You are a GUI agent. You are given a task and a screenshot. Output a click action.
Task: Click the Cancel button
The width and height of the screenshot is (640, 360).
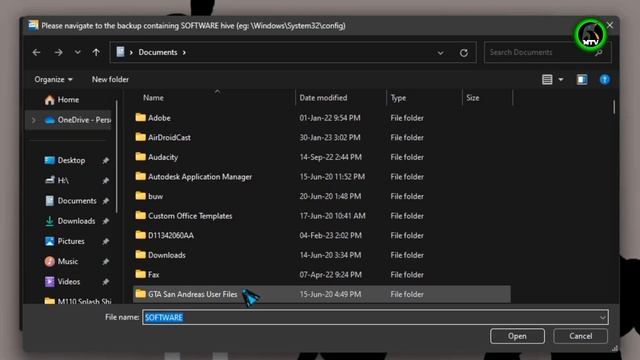pyautogui.click(x=580, y=336)
